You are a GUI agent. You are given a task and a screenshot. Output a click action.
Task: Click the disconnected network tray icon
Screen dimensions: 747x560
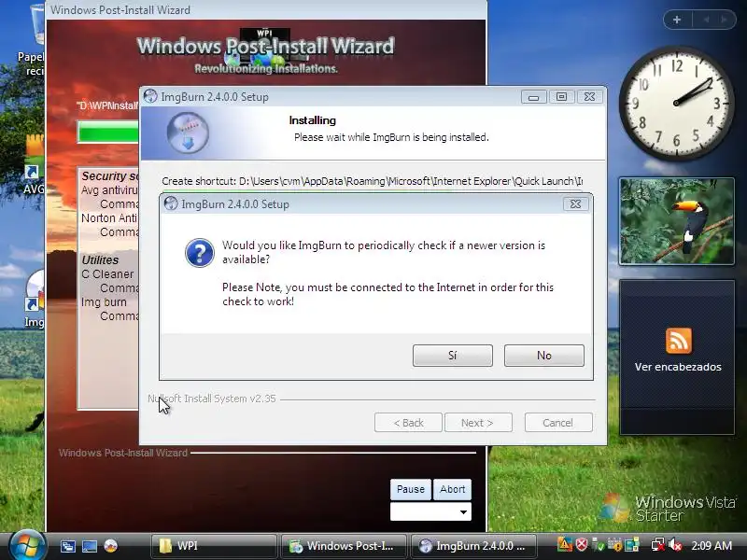(657, 544)
